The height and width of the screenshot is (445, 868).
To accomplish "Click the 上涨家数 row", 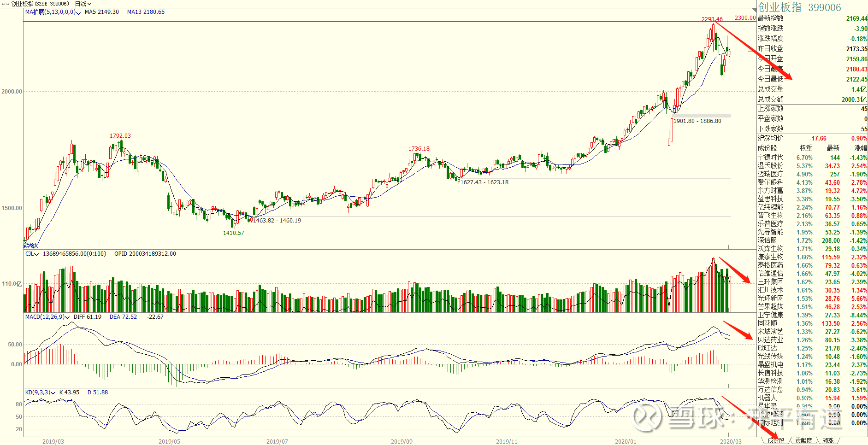I will click(812, 109).
